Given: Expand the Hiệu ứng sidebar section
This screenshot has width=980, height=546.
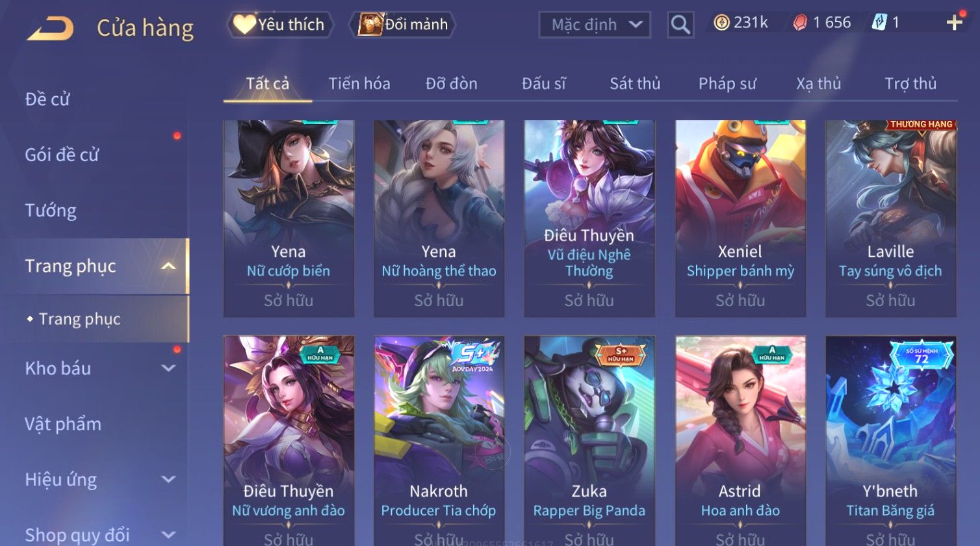Looking at the screenshot, I should [x=168, y=480].
